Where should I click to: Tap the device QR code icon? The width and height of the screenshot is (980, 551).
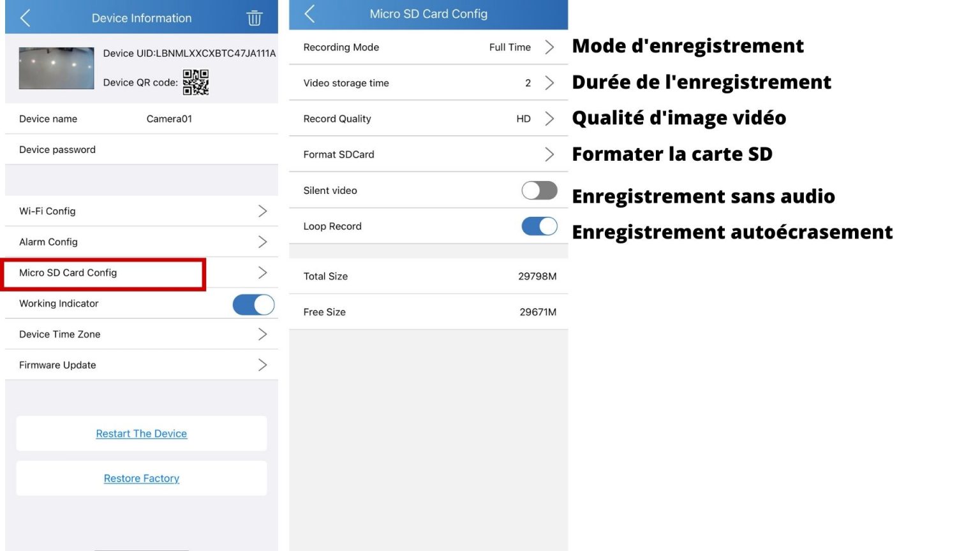coord(196,82)
